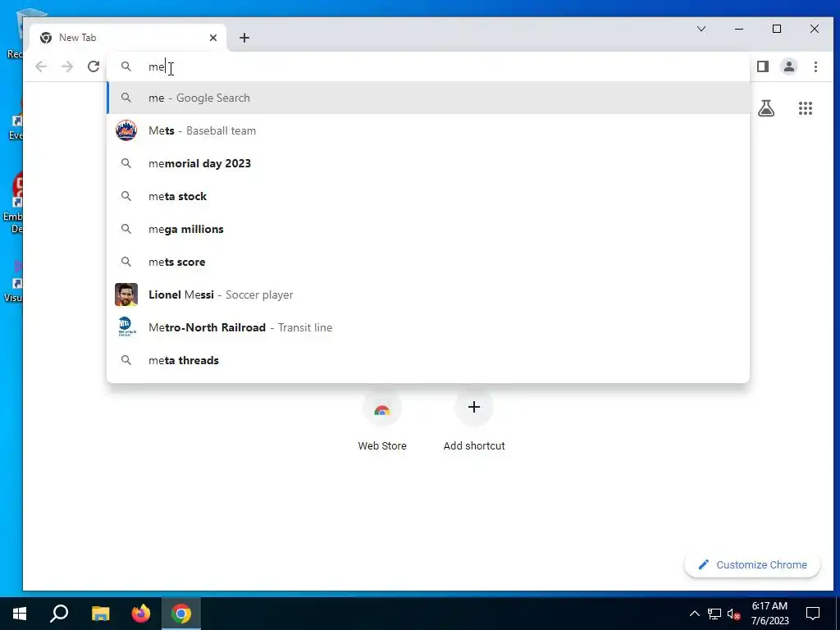The width and height of the screenshot is (840, 630).
Task: Close the New Tab tab
Action: 213,38
